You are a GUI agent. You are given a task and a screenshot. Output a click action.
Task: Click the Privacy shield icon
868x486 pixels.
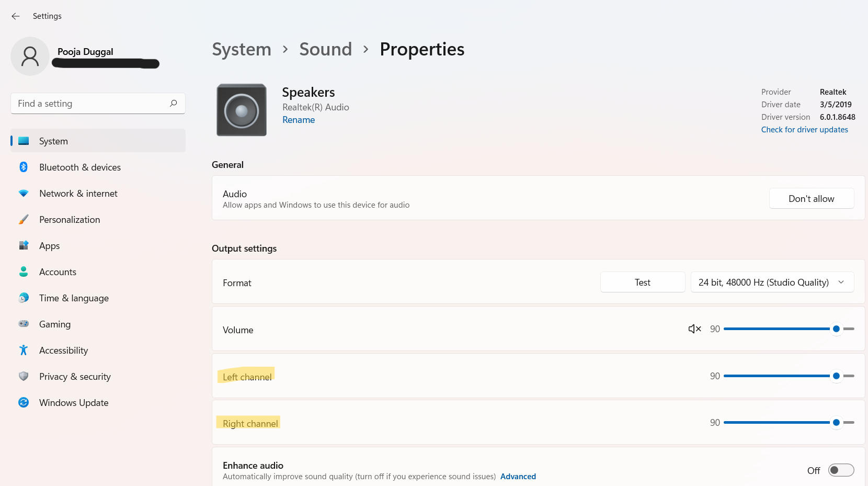click(x=24, y=376)
